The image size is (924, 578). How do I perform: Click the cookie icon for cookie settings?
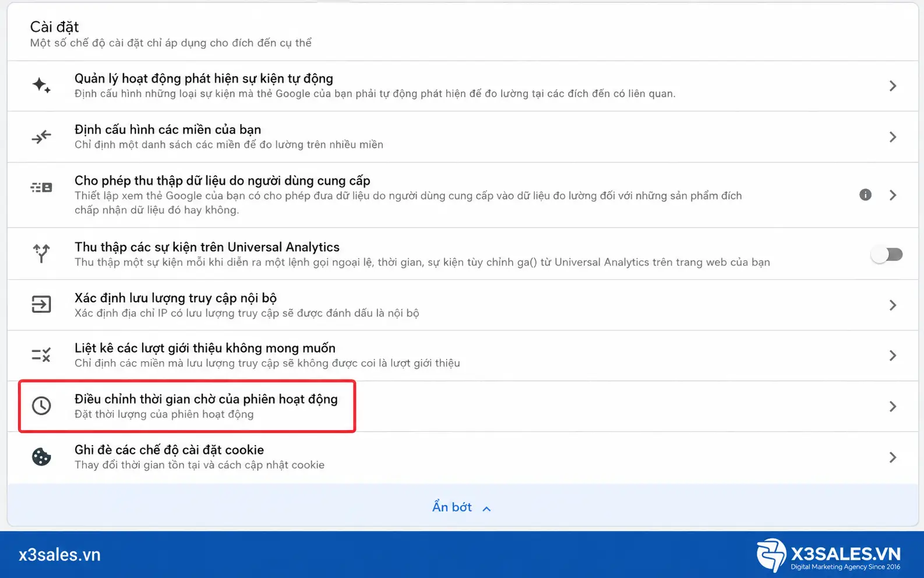point(41,457)
